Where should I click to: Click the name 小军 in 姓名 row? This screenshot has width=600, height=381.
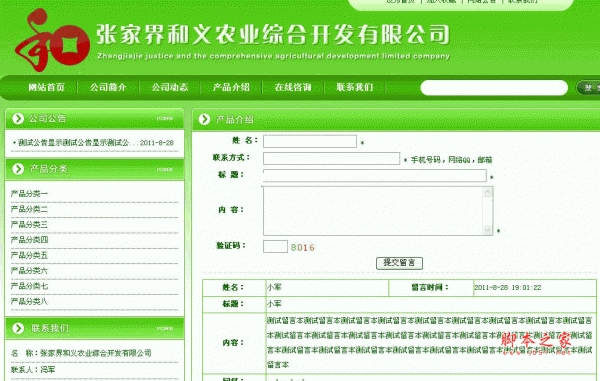click(x=274, y=287)
